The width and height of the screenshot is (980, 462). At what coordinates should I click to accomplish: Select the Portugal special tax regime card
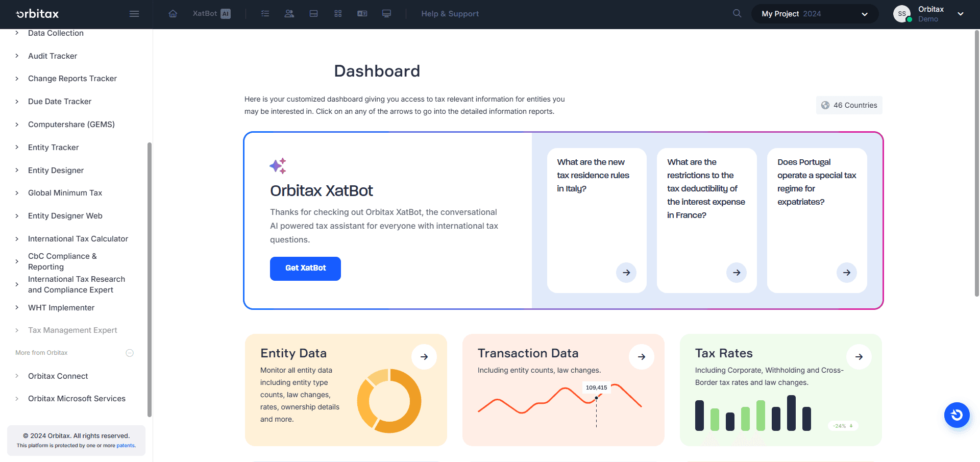click(817, 221)
